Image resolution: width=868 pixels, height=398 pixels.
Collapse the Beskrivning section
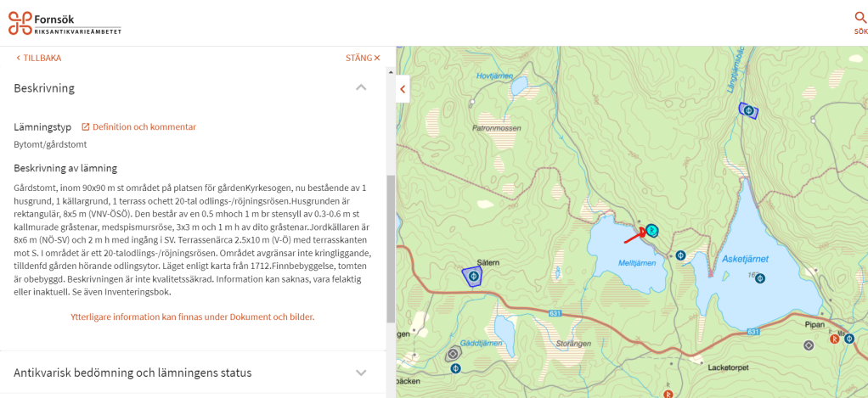tap(361, 87)
